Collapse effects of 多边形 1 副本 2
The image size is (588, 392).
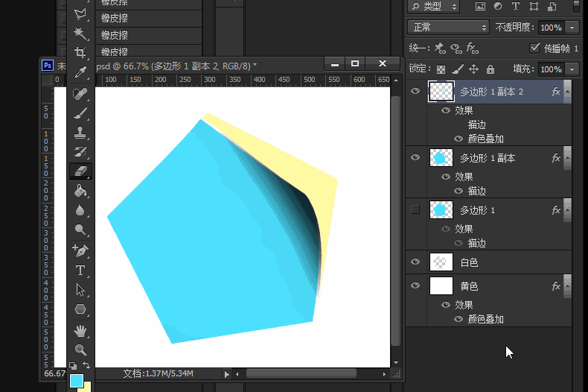tap(567, 91)
